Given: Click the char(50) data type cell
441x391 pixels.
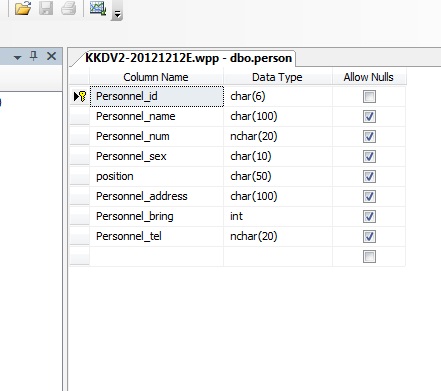Looking at the screenshot, I should tap(278, 177).
